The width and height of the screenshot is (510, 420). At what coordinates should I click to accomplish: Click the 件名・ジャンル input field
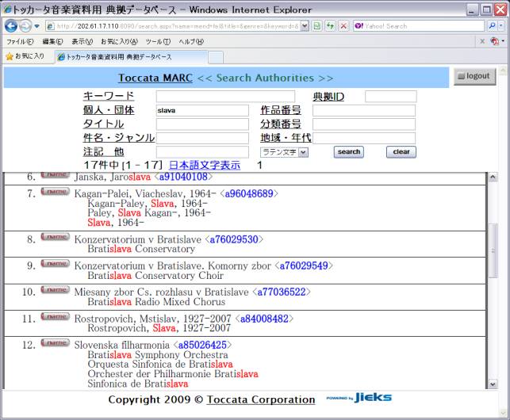tap(202, 138)
